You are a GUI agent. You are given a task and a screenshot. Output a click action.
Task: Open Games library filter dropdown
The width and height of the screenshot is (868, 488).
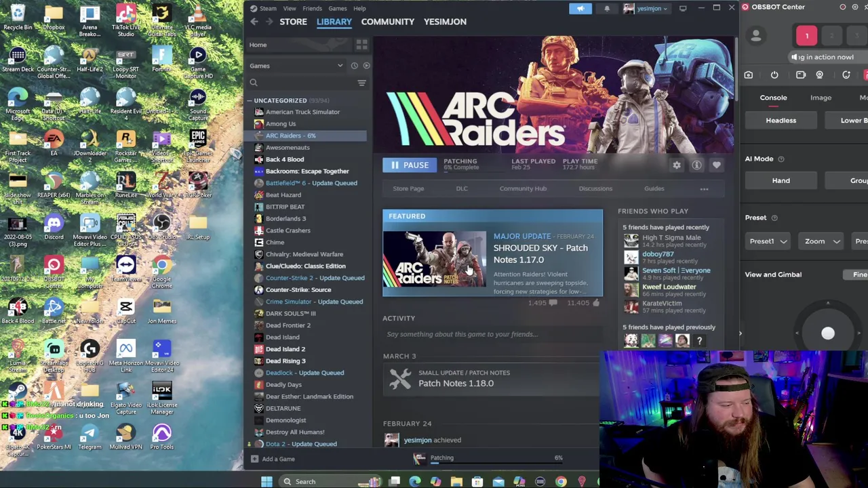[296, 66]
